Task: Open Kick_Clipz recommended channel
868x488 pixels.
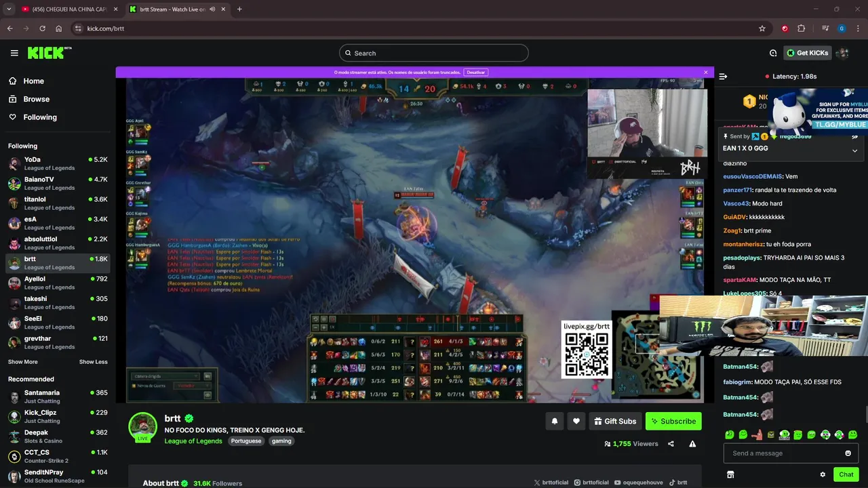Action: click(x=58, y=416)
